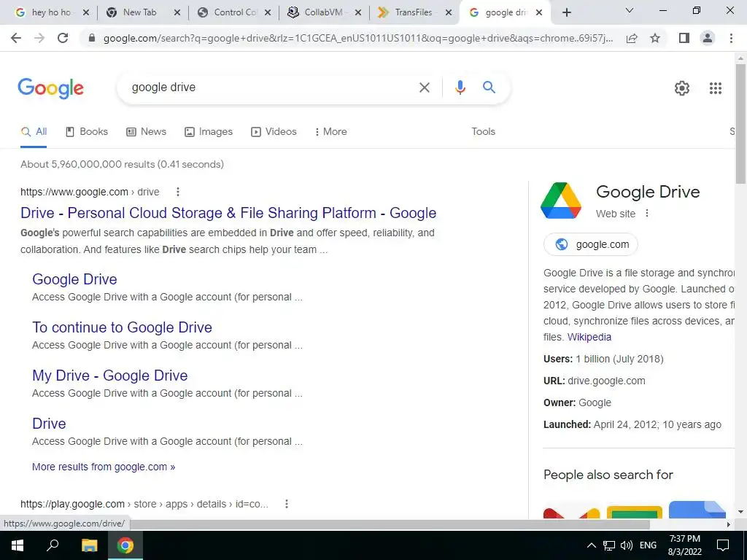Click the Google Drive triangle logo
The height and width of the screenshot is (560, 747).
pos(561,200)
